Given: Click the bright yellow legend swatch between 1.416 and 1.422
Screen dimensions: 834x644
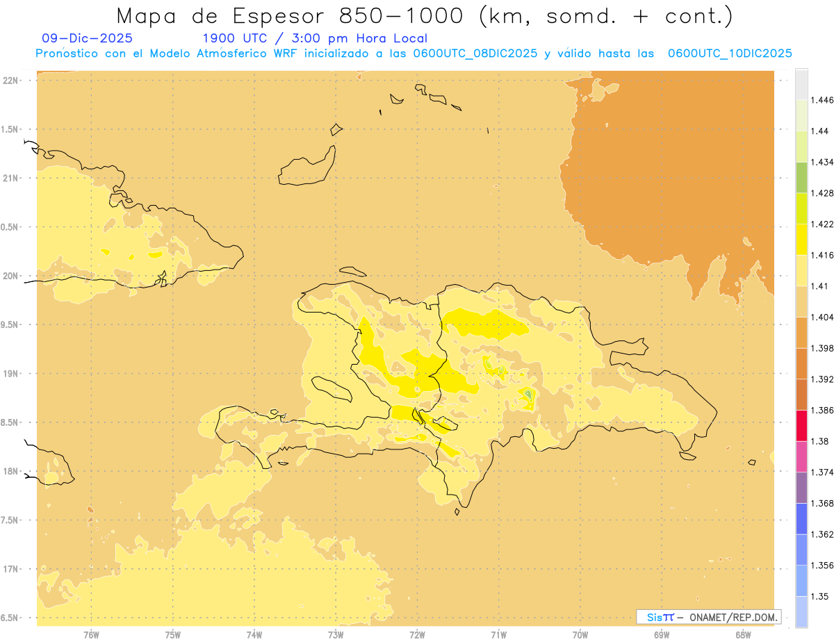Looking at the screenshot, I should coord(801,239).
